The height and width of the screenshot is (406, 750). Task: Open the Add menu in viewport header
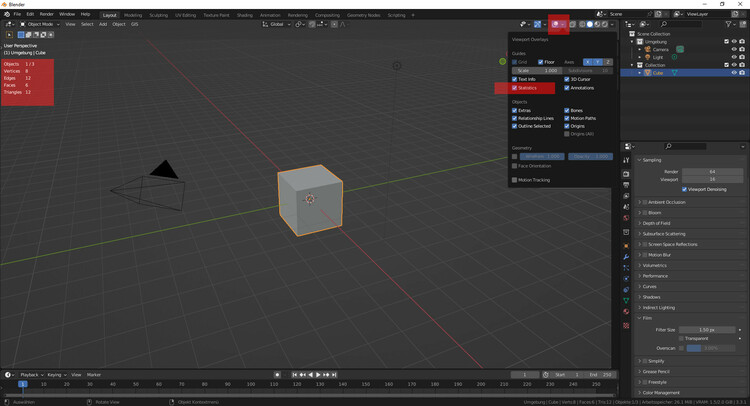103,24
